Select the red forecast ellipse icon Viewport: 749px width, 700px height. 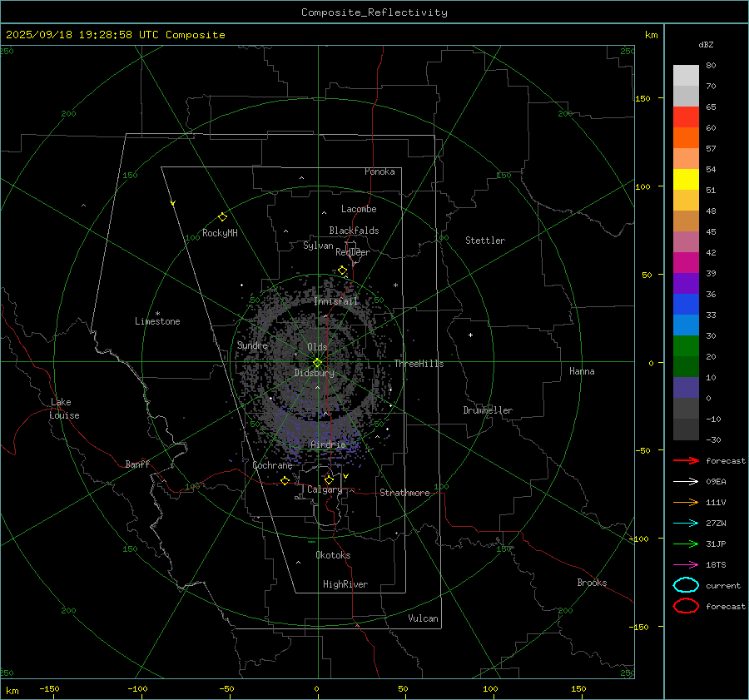tap(686, 606)
